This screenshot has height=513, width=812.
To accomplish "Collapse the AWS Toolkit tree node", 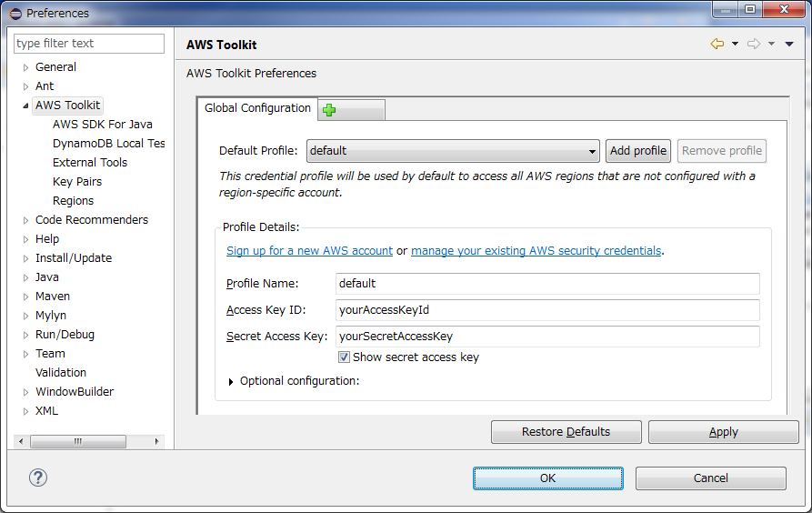I will 25,106.
